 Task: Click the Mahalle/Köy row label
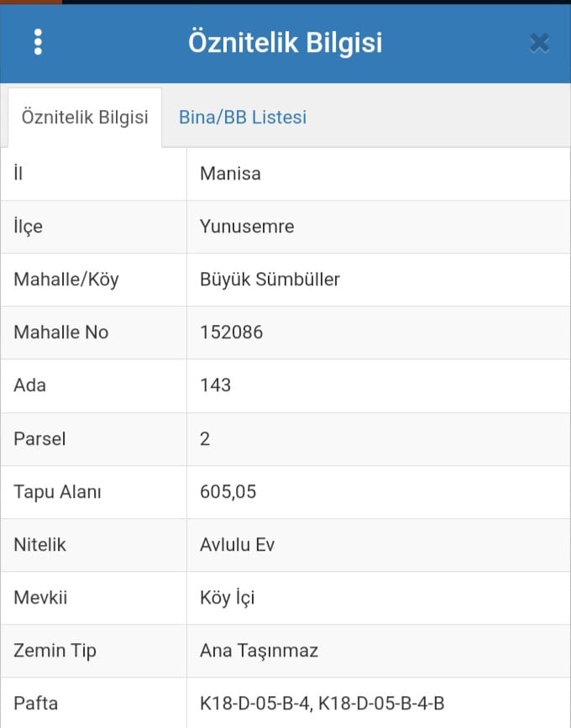pos(66,280)
